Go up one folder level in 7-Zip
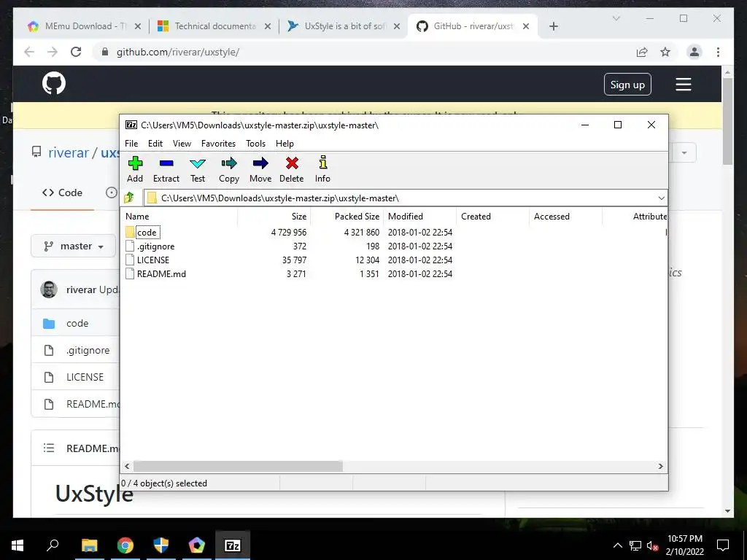Image resolution: width=747 pixels, height=560 pixels. coord(129,198)
